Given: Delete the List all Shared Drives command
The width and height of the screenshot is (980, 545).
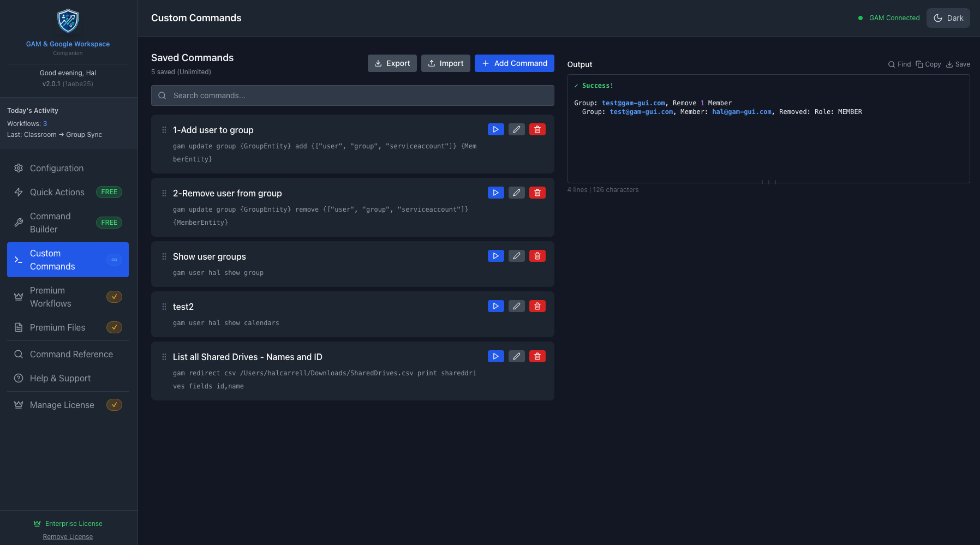Looking at the screenshot, I should click(537, 356).
